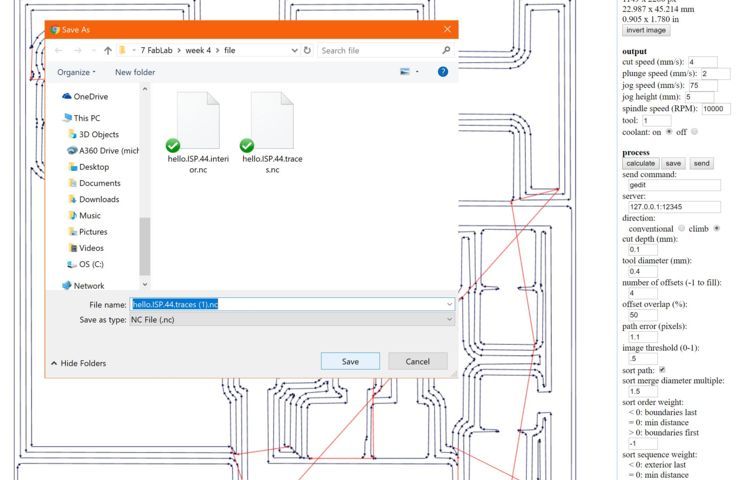
Task: Open the Save as type dropdown
Action: [449, 320]
